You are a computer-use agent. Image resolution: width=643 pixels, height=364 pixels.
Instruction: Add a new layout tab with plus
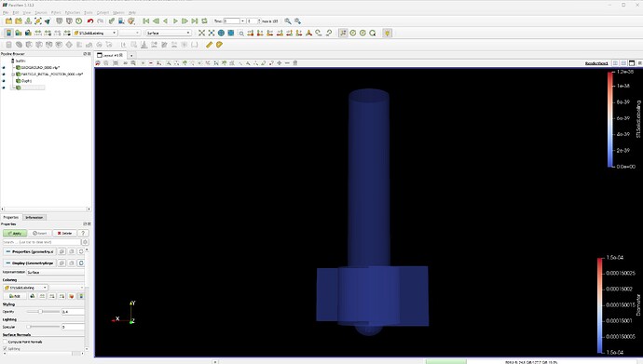tap(131, 55)
